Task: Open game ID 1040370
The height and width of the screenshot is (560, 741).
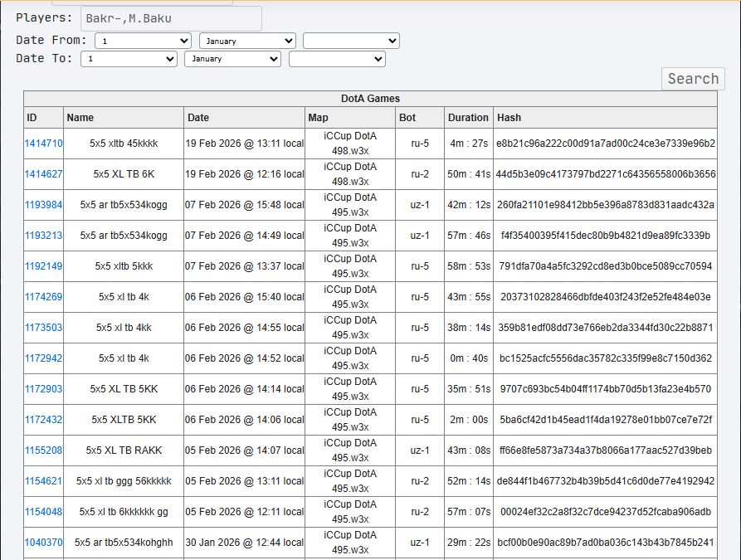Action: 43,543
